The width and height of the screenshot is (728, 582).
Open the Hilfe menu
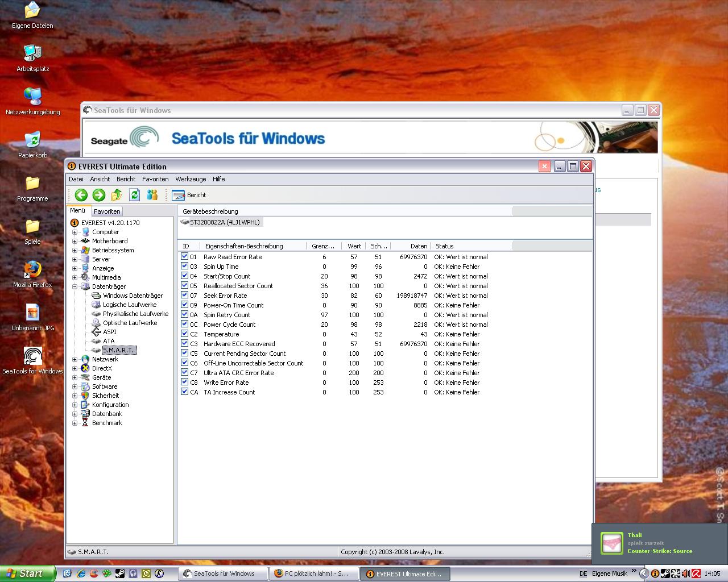tap(219, 179)
